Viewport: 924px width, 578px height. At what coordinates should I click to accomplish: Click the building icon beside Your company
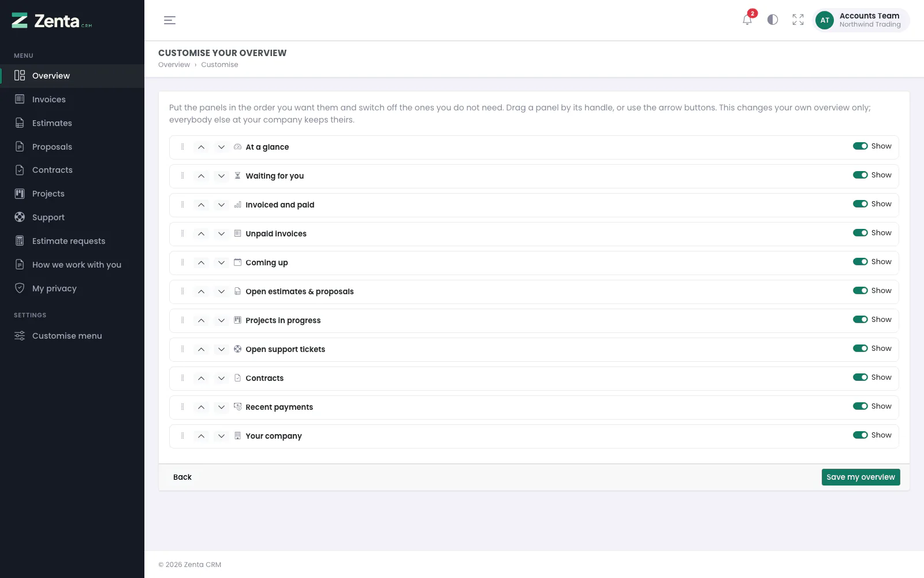pos(237,436)
